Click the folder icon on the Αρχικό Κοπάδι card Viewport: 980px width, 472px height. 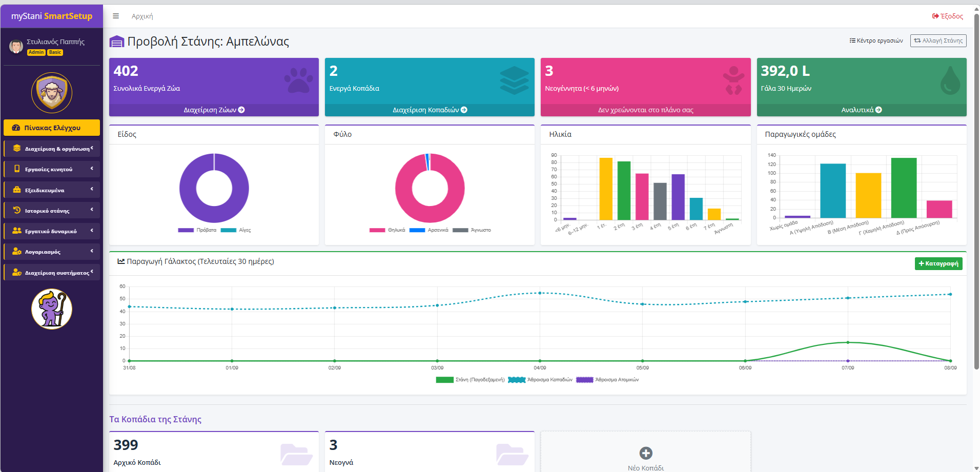[296, 454]
